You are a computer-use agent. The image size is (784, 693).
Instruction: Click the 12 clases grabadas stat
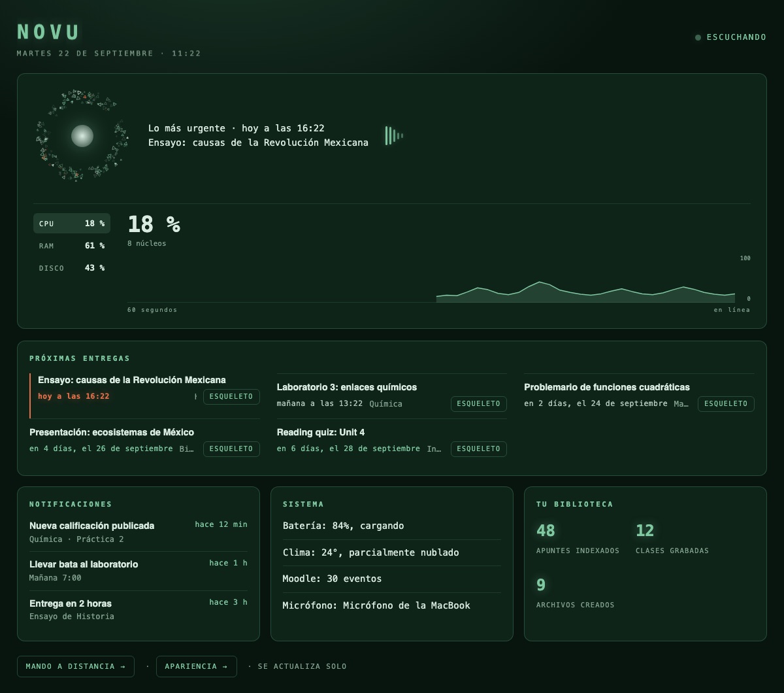click(672, 538)
